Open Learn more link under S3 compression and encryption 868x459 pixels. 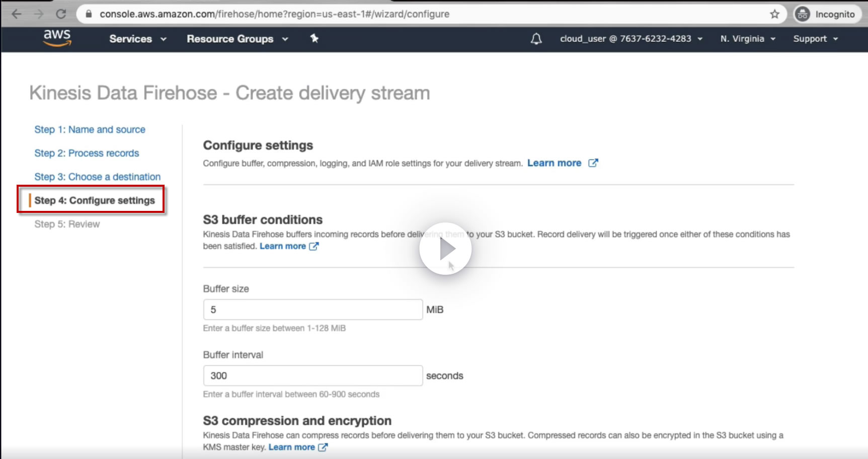[292, 447]
